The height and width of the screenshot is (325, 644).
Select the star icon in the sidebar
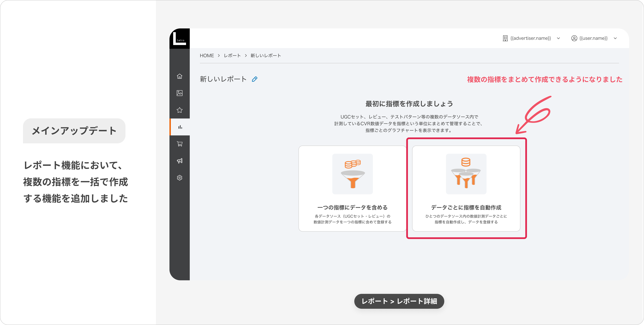click(x=179, y=110)
